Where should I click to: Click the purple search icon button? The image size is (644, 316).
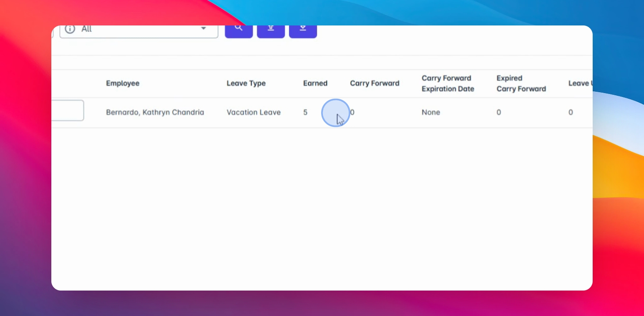coord(239,32)
